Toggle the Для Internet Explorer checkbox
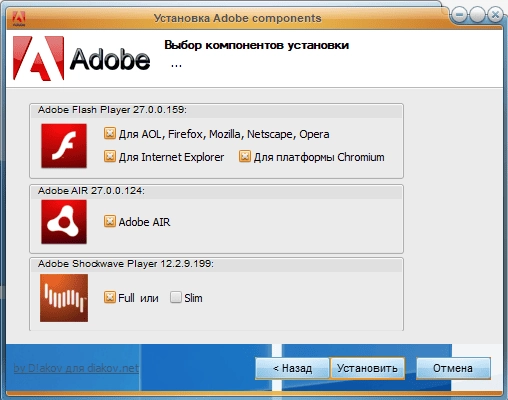The image size is (508, 400). [x=110, y=156]
